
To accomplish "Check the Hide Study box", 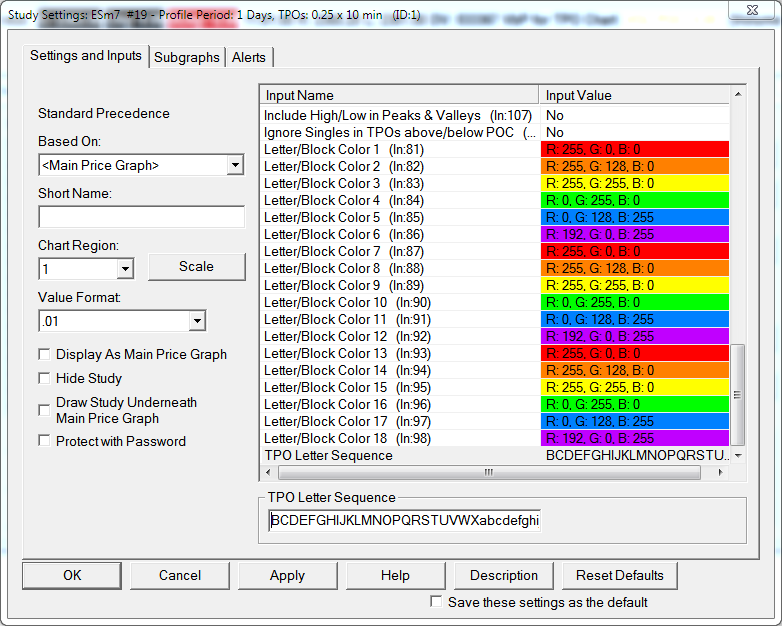I will point(44,378).
